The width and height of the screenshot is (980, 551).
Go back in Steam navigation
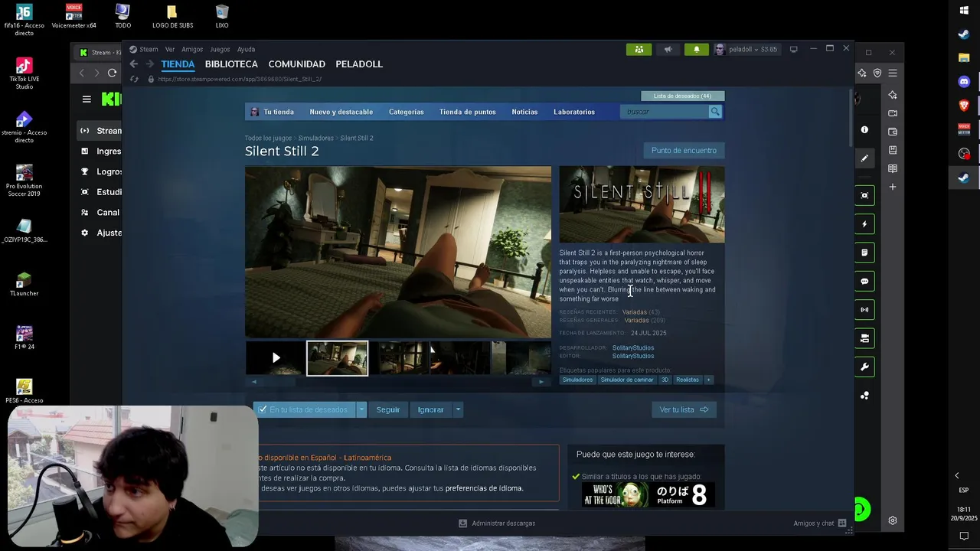click(133, 64)
